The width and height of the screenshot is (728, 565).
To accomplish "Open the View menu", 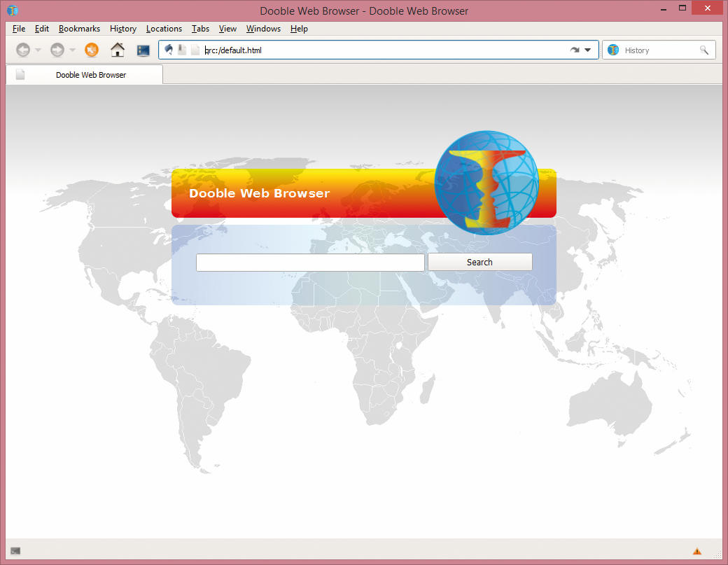I will [227, 29].
